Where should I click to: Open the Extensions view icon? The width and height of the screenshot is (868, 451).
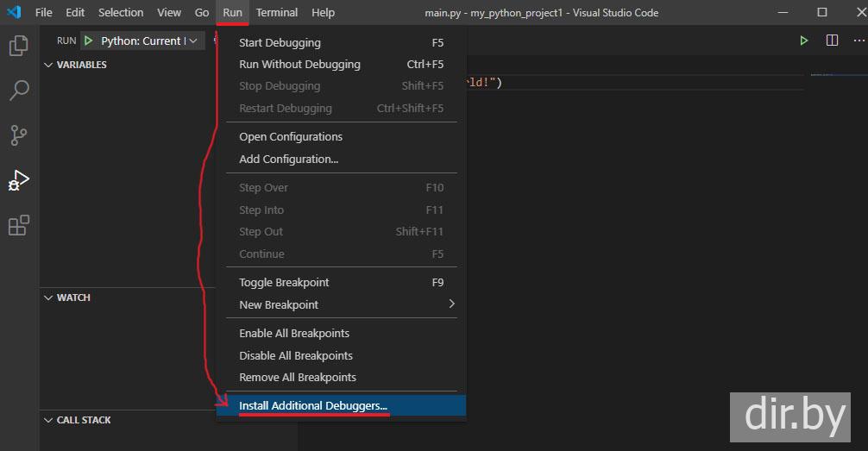19,225
